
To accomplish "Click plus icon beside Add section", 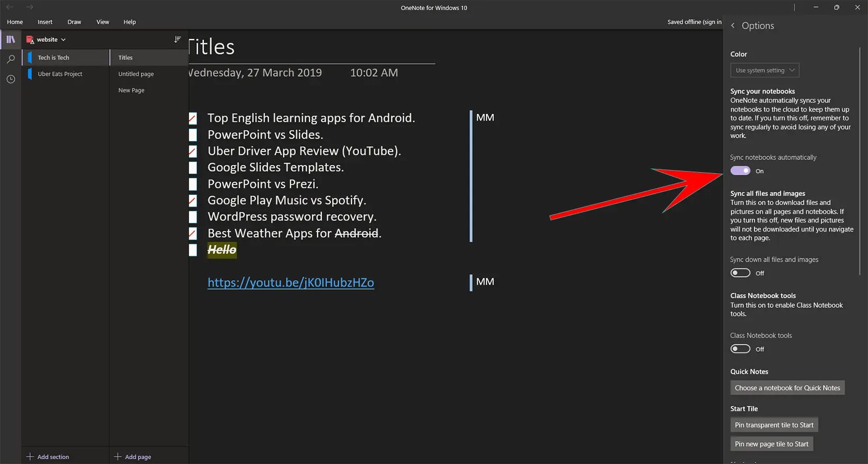I will pyautogui.click(x=30, y=457).
